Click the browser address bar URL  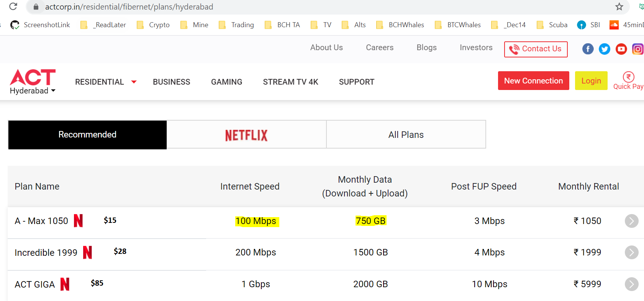129,7
